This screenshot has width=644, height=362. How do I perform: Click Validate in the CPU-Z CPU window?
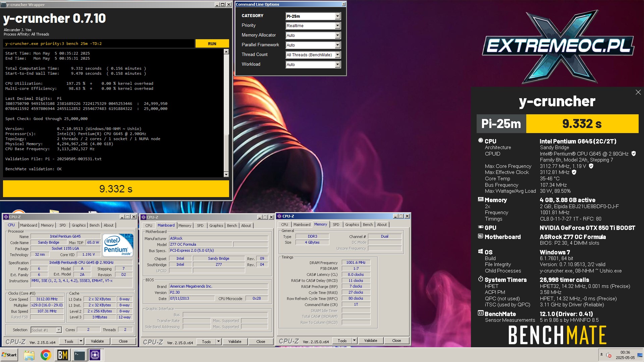tap(97, 341)
